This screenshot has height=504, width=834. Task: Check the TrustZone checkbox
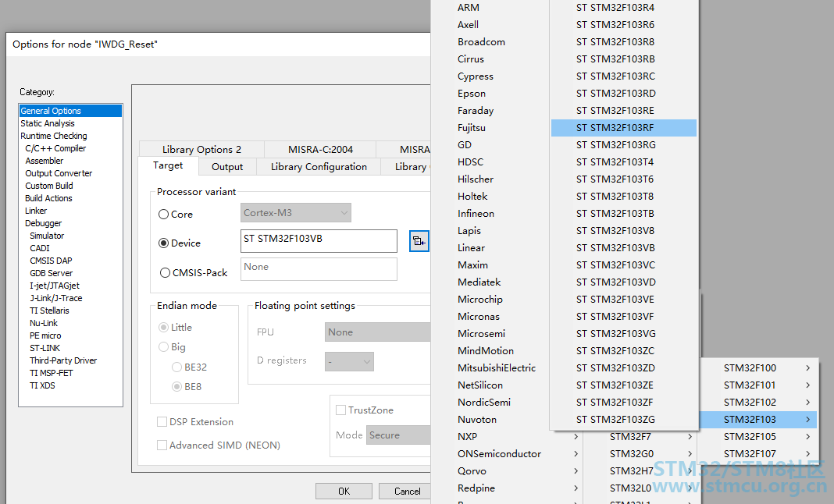[x=340, y=410]
